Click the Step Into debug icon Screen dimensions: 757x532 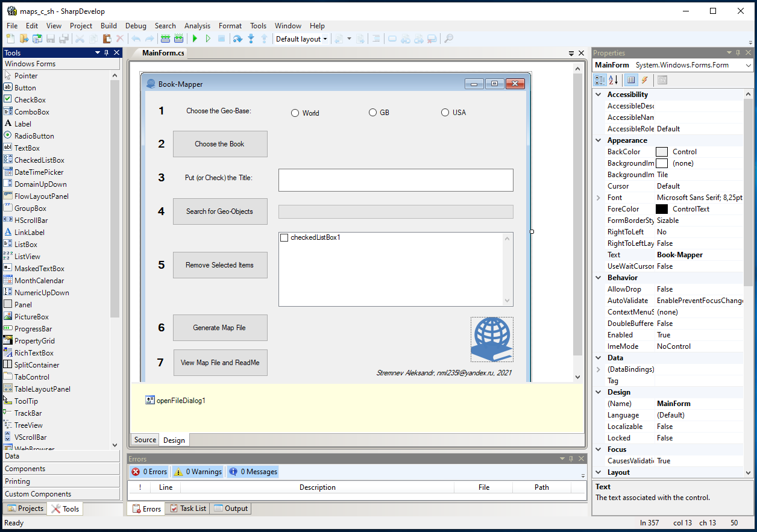click(x=251, y=39)
